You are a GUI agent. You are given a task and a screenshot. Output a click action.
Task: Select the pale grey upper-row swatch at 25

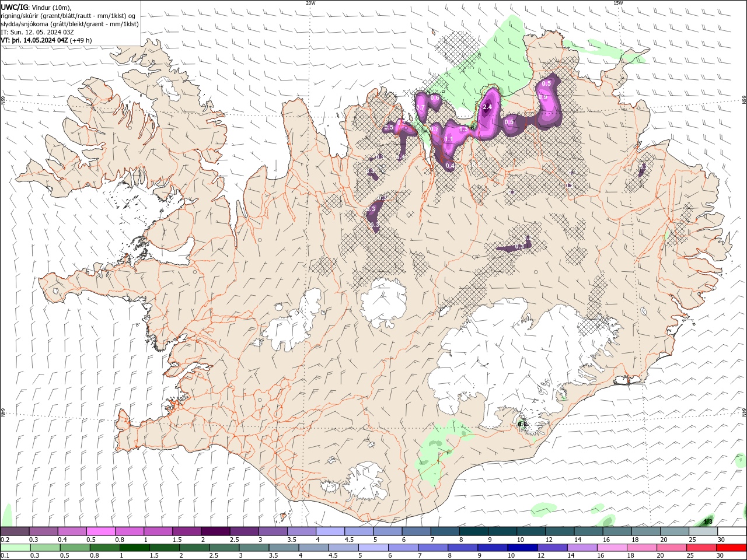(702, 531)
